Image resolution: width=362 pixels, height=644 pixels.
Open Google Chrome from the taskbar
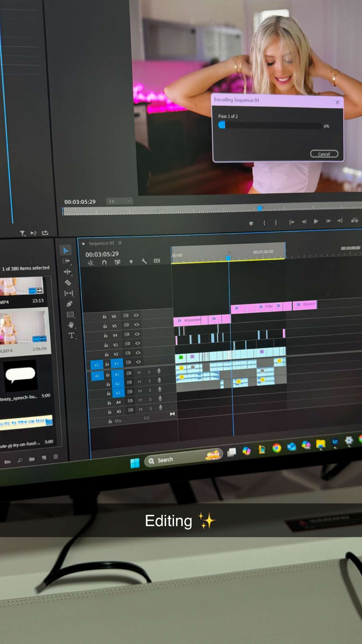click(276, 448)
